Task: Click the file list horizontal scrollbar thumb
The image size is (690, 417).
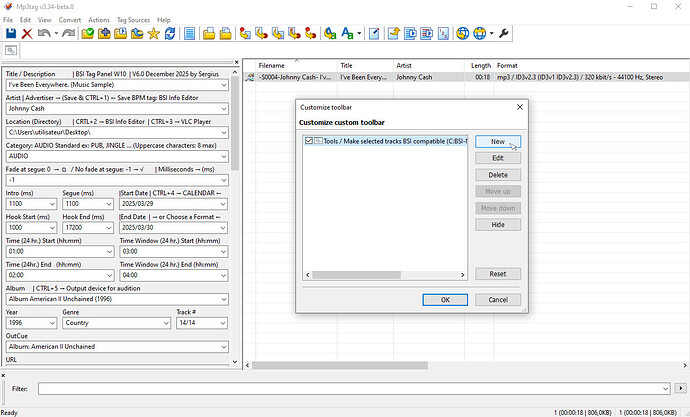Action: pyautogui.click(x=340, y=366)
